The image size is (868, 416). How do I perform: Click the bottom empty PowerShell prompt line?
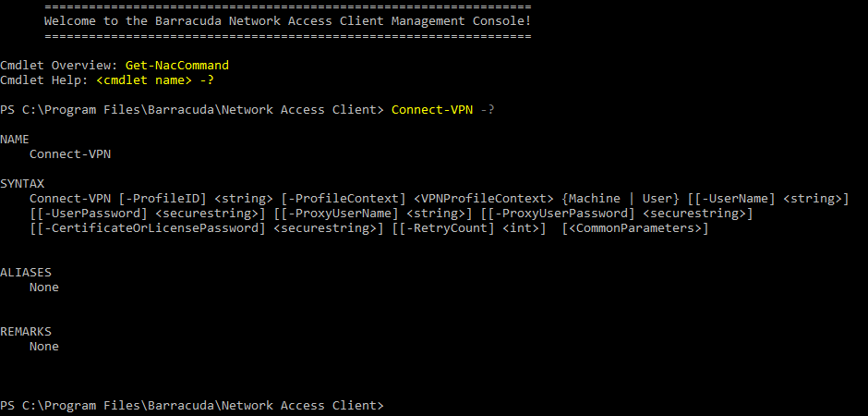(192, 406)
